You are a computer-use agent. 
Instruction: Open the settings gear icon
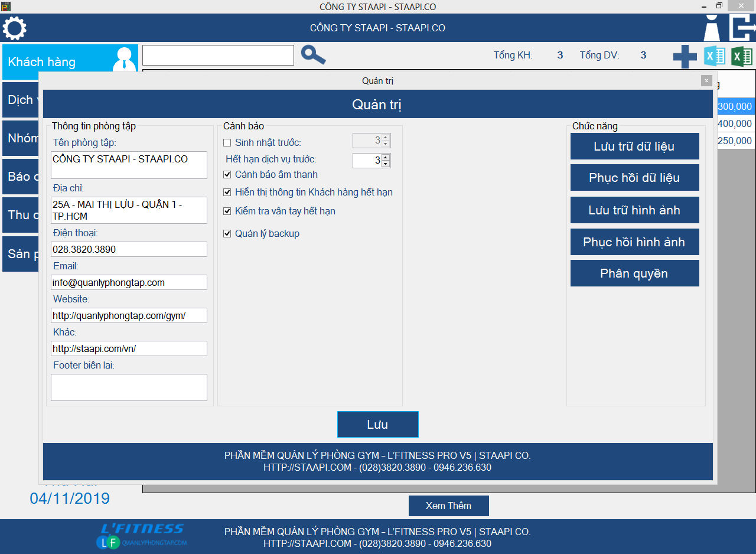(x=15, y=28)
